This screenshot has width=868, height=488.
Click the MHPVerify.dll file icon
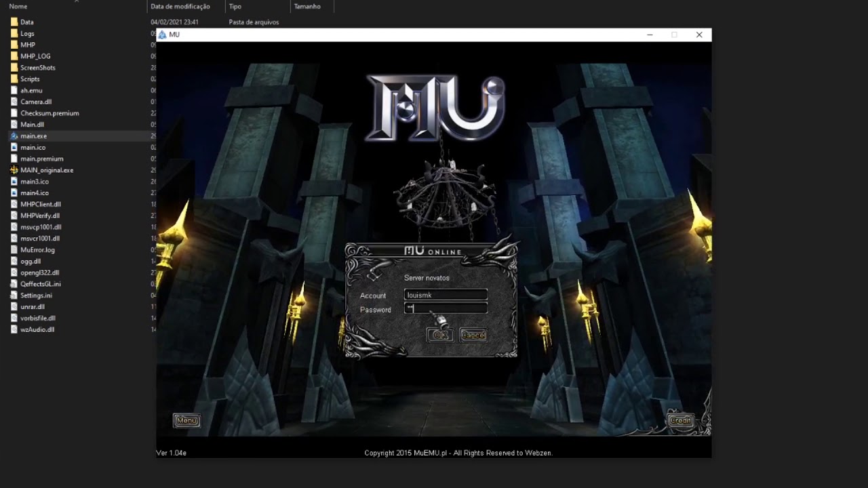tap(14, 216)
